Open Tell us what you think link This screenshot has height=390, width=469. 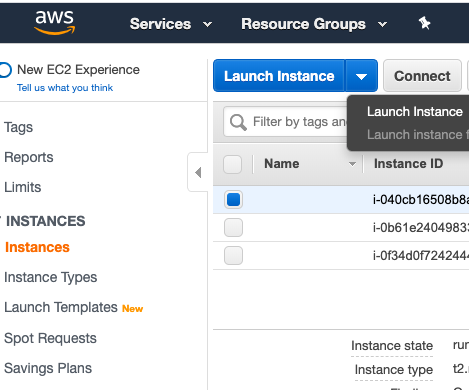[x=65, y=88]
